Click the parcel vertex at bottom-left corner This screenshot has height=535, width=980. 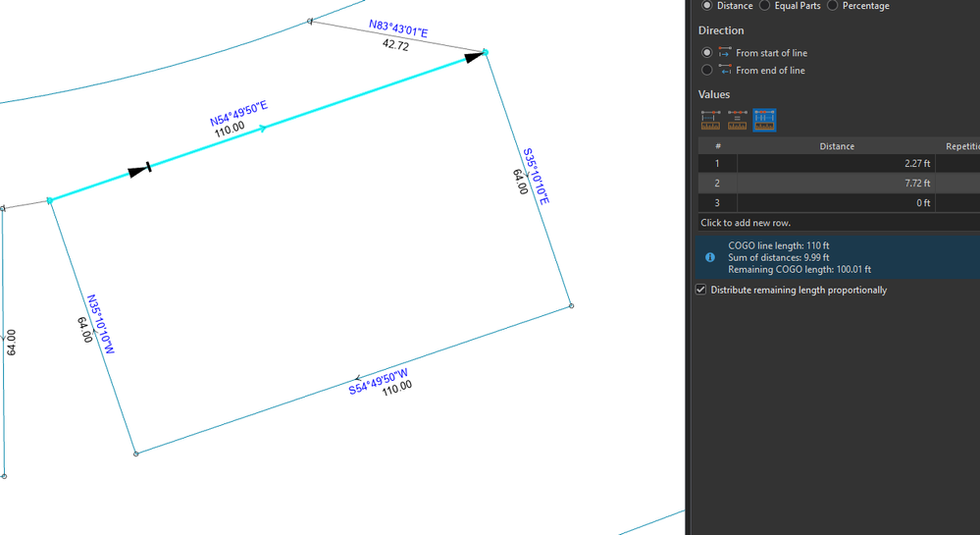[x=136, y=454]
